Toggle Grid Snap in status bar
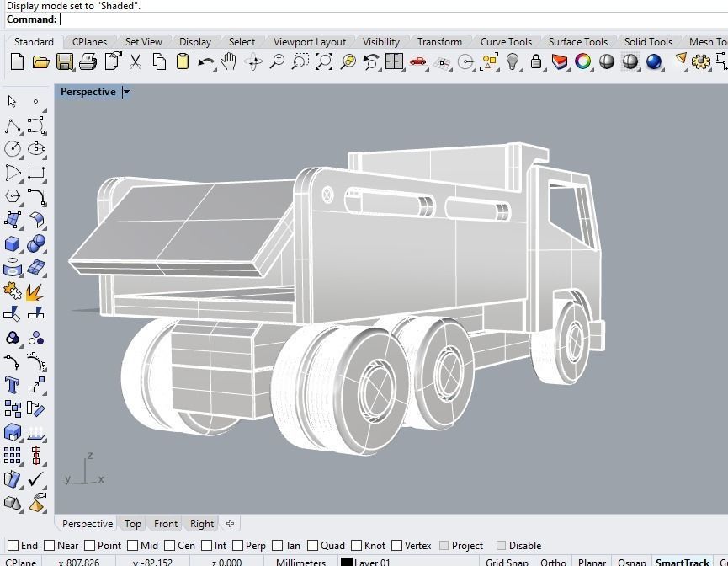Image resolution: width=728 pixels, height=566 pixels. click(x=507, y=562)
